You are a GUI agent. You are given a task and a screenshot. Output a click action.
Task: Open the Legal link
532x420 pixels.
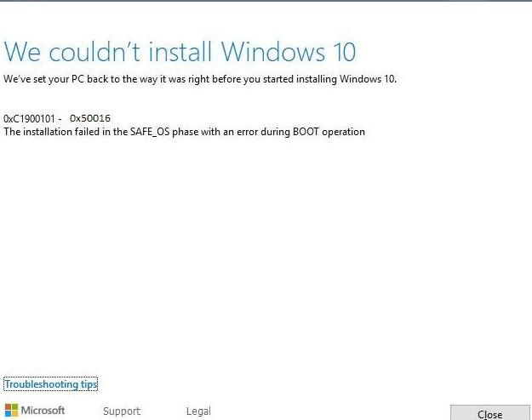click(198, 411)
